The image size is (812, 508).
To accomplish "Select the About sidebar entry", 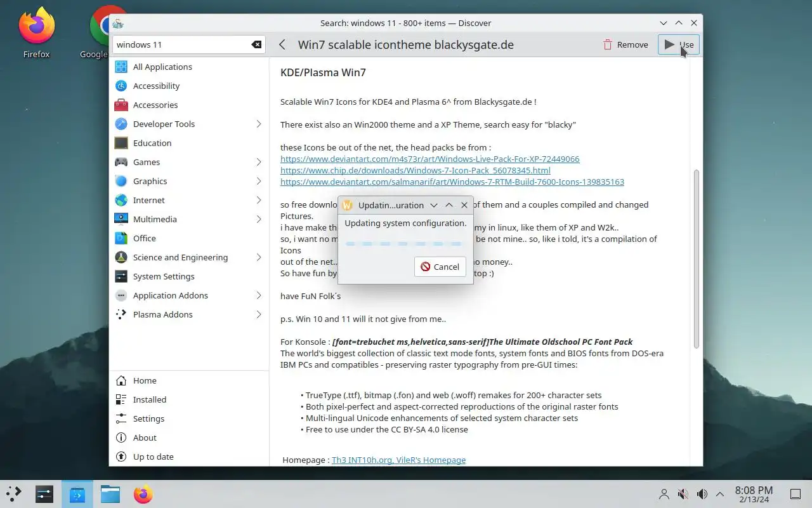I will pos(189,438).
